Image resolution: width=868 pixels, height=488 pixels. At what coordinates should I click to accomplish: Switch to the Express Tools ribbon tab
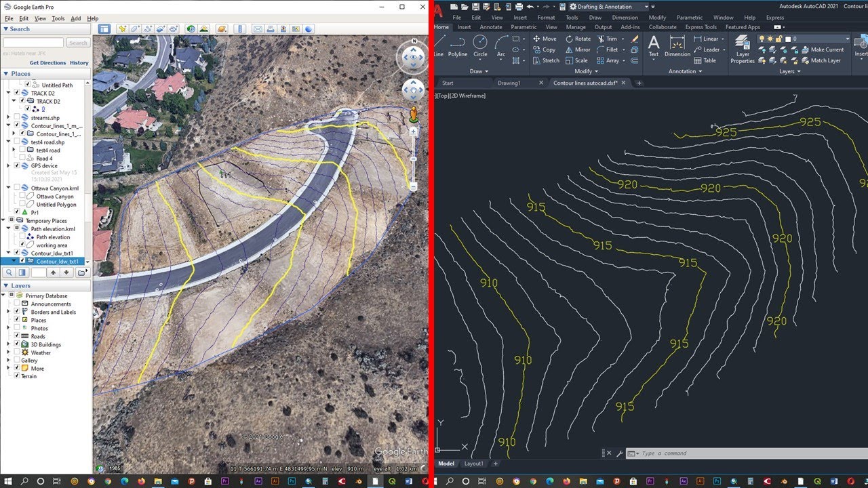click(701, 27)
